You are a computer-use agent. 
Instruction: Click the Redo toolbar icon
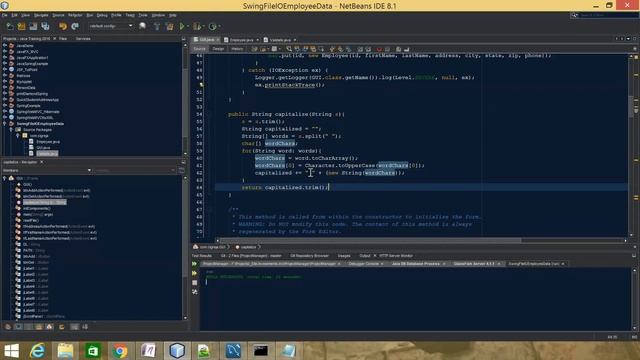click(x=75, y=27)
